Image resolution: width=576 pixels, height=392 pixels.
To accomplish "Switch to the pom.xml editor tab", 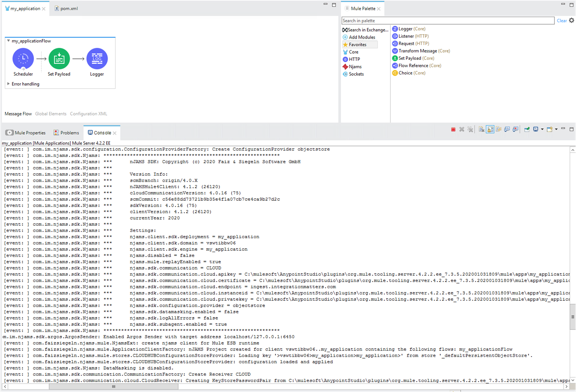I will (66, 8).
